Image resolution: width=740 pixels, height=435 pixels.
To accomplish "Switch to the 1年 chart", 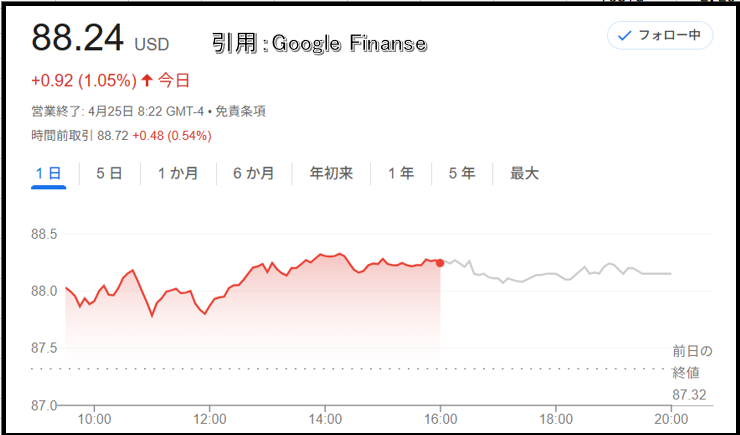I will 401,174.
